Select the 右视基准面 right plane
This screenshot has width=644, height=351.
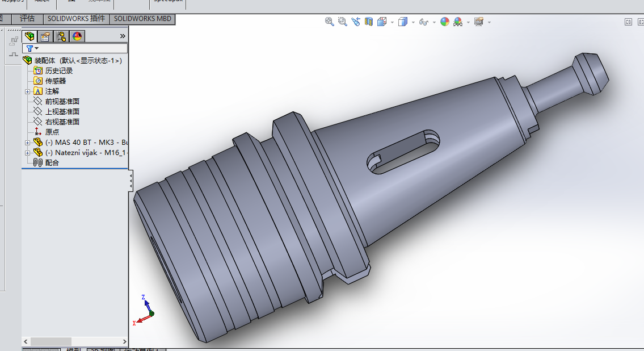62,122
